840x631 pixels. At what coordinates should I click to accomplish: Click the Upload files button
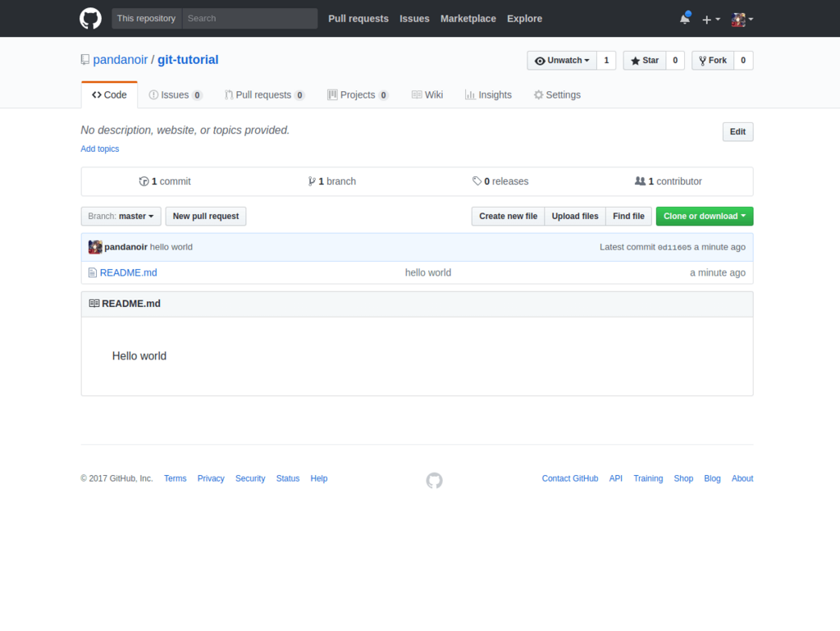(575, 217)
